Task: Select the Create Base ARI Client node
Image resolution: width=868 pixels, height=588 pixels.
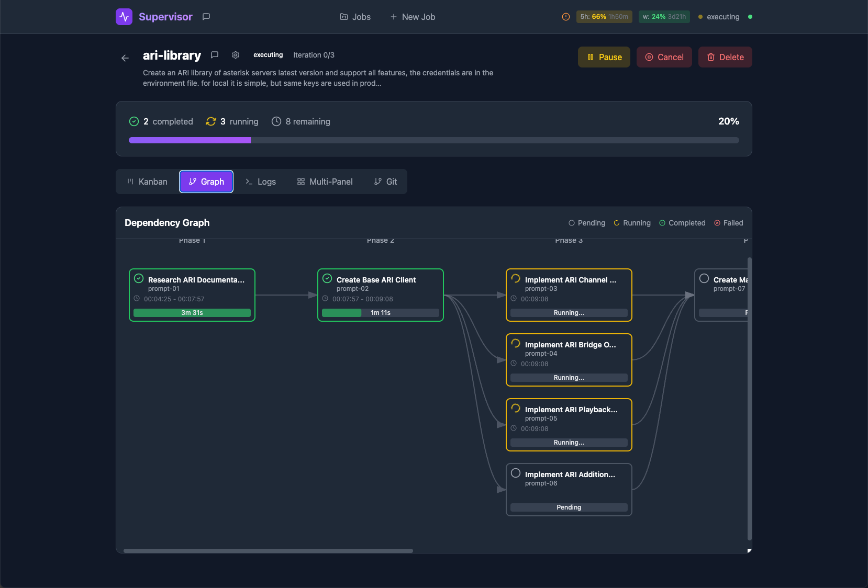Action: pyautogui.click(x=380, y=295)
